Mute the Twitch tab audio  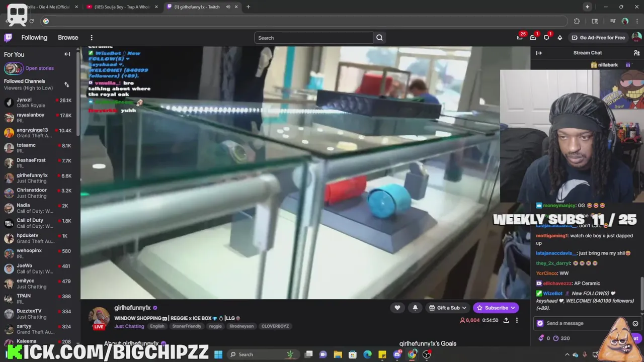point(228,7)
